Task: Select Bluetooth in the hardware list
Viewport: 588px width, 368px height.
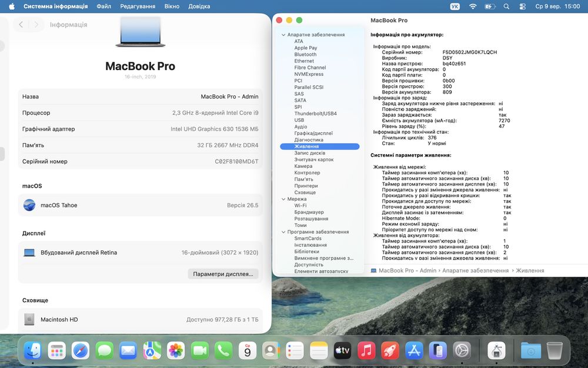Action: (305, 54)
